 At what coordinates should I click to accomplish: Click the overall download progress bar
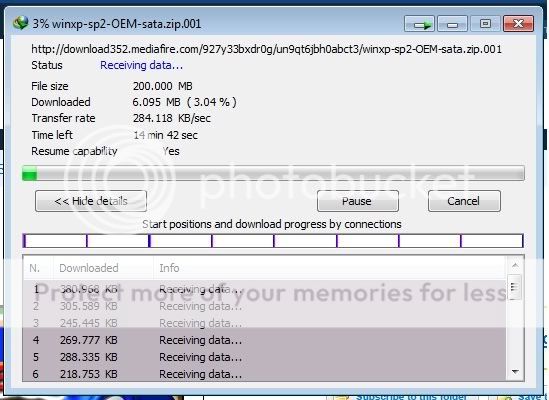273,174
